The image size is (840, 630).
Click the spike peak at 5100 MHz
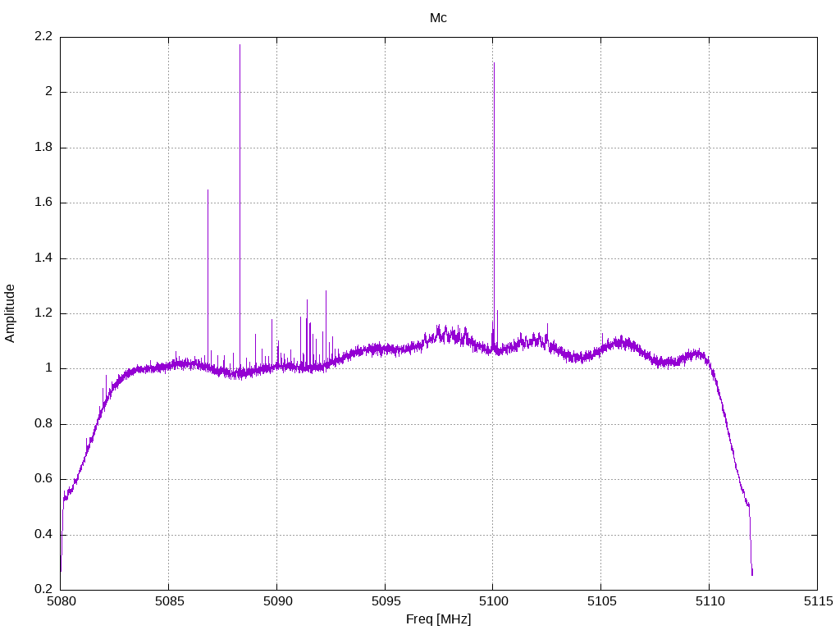[x=494, y=63]
